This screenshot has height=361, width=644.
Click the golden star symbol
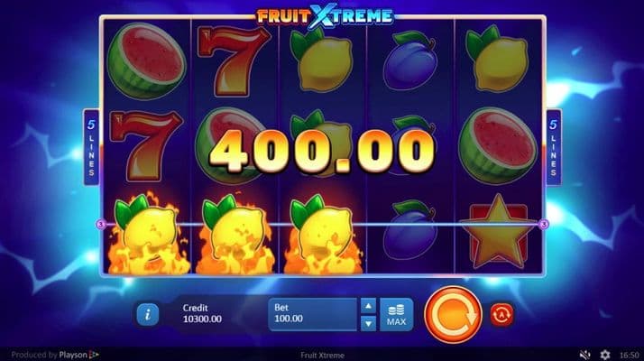click(x=498, y=231)
